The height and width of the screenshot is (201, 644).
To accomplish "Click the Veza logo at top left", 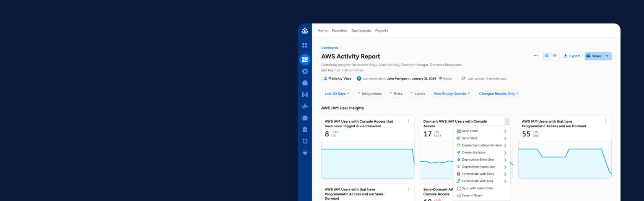I will (305, 31).
